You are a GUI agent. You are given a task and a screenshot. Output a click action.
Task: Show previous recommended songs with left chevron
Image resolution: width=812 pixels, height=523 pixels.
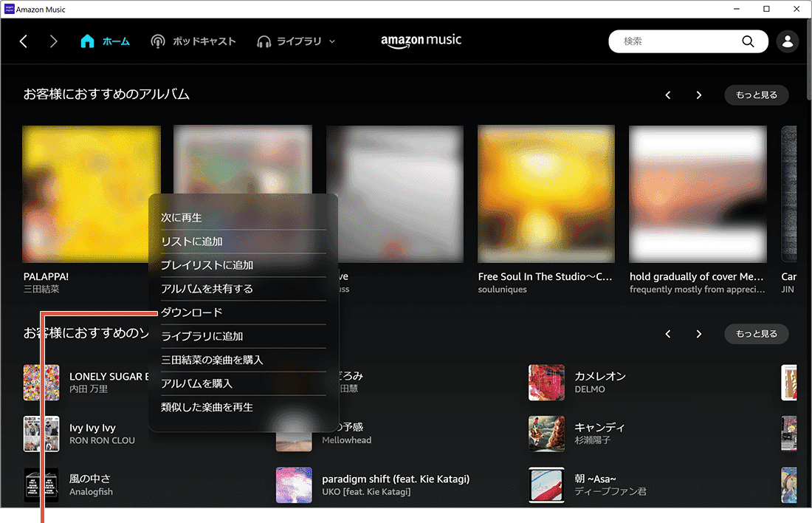[668, 334]
